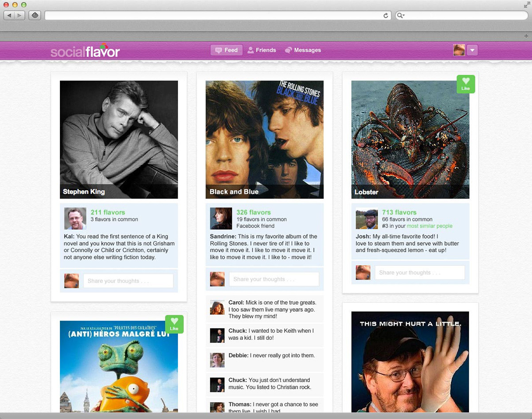
Task: Add a new tab with plus icon
Action: pos(526,36)
